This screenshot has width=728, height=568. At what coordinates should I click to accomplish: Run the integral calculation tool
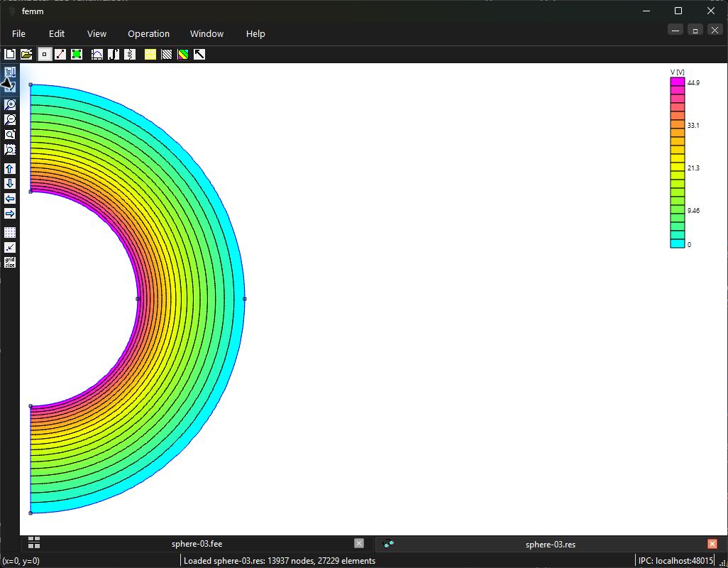click(114, 55)
